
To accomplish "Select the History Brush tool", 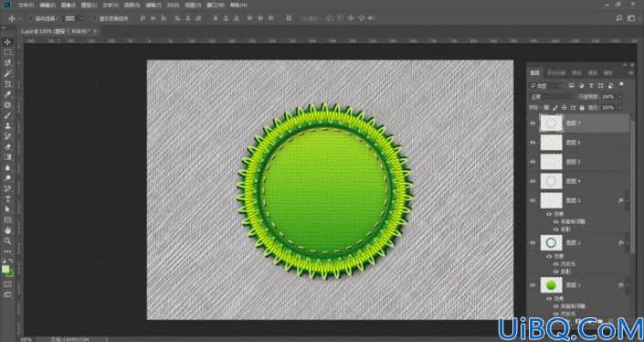I will 8,136.
